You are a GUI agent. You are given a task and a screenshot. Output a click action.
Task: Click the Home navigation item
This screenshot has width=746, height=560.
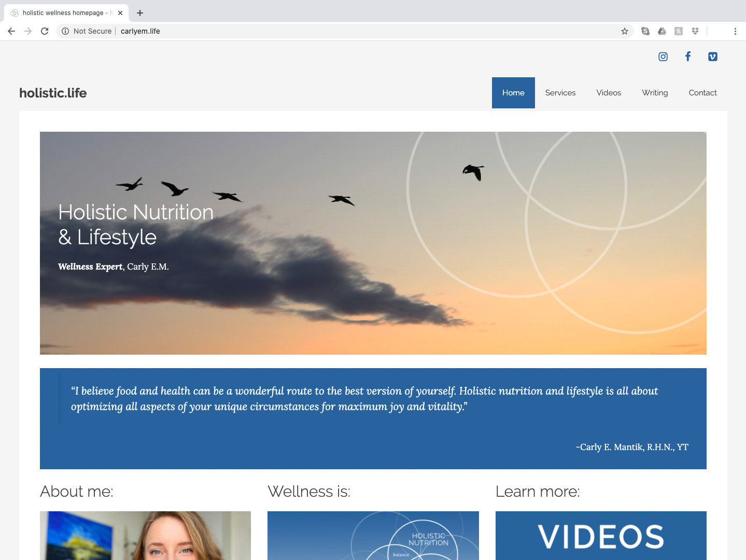coord(513,93)
